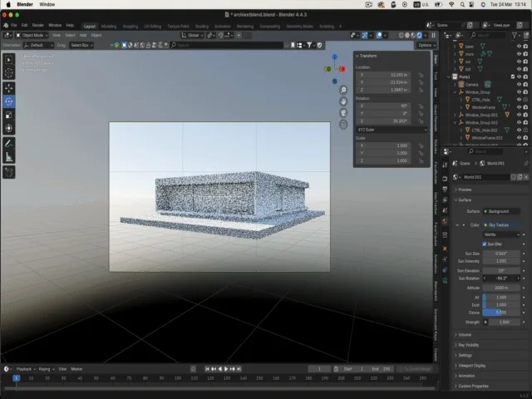Switch to the Modeling workspace tab

click(x=109, y=26)
